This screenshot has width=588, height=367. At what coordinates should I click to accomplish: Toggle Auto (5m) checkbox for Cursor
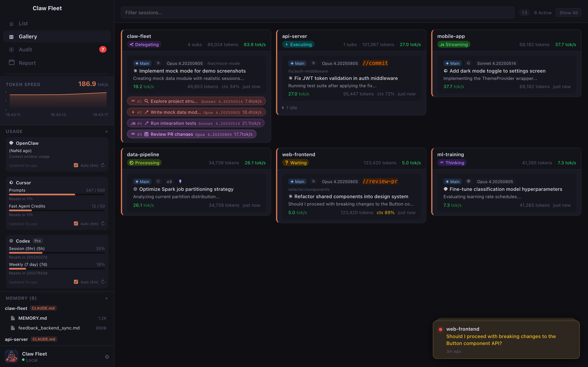click(x=76, y=223)
